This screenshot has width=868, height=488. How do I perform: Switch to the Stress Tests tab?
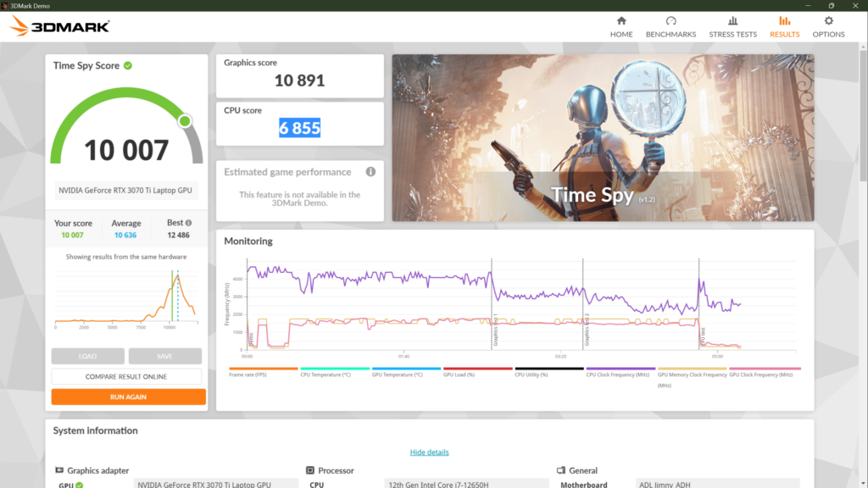732,26
